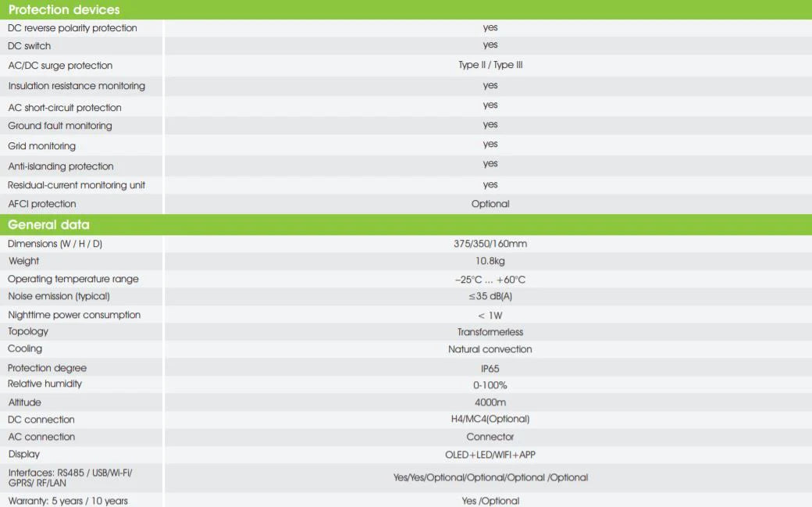Select the Anti-islanding protection label

click(61, 166)
